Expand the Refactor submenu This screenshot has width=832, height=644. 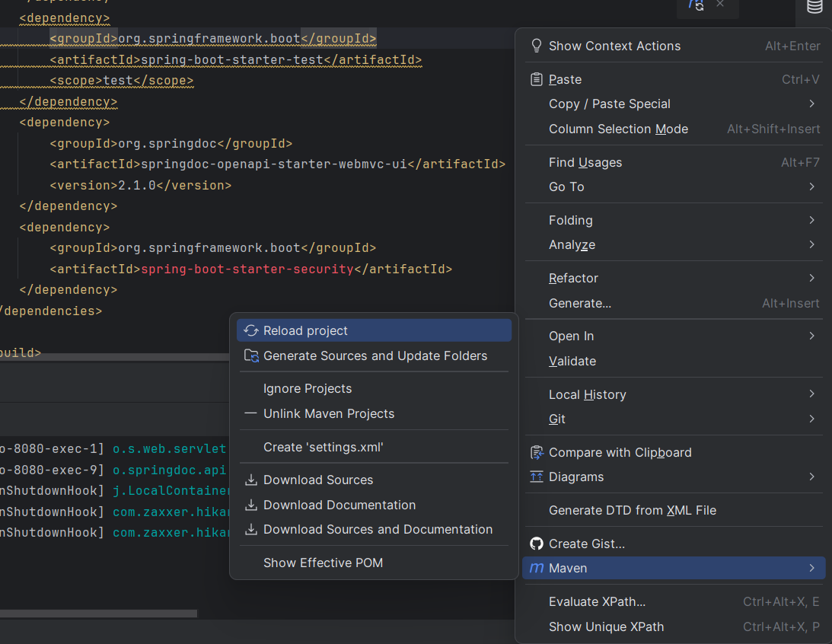[x=573, y=278]
